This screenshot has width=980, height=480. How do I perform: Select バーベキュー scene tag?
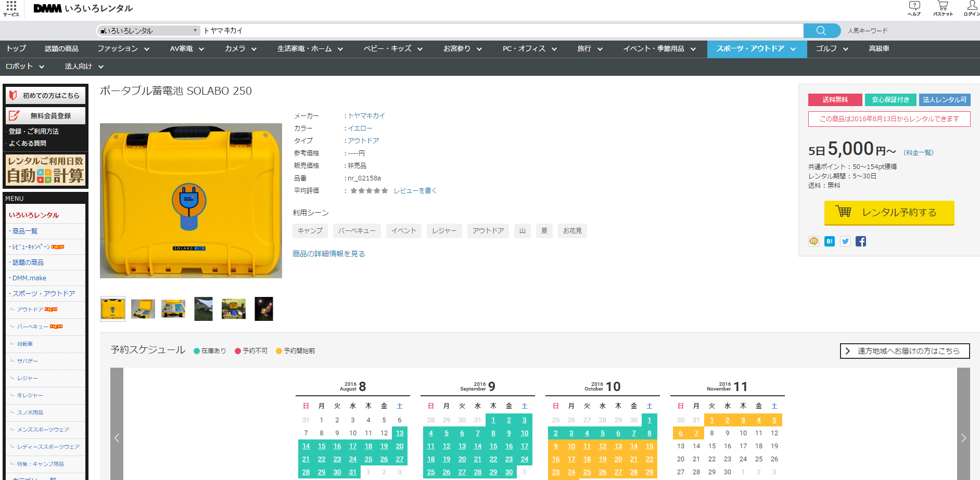(x=357, y=231)
